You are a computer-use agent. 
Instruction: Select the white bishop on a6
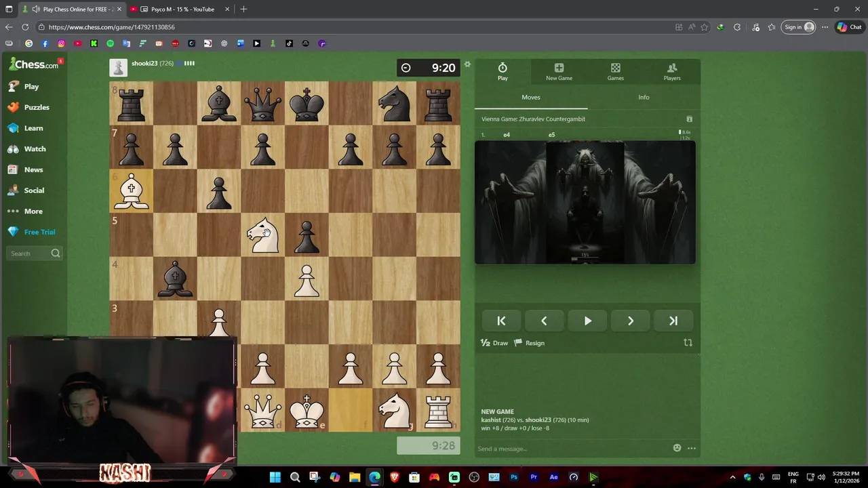click(132, 191)
